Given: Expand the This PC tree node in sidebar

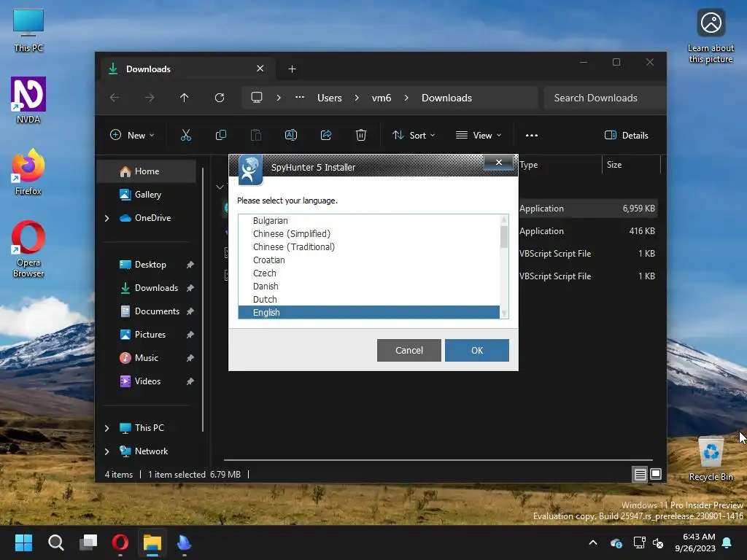Looking at the screenshot, I should point(107,428).
